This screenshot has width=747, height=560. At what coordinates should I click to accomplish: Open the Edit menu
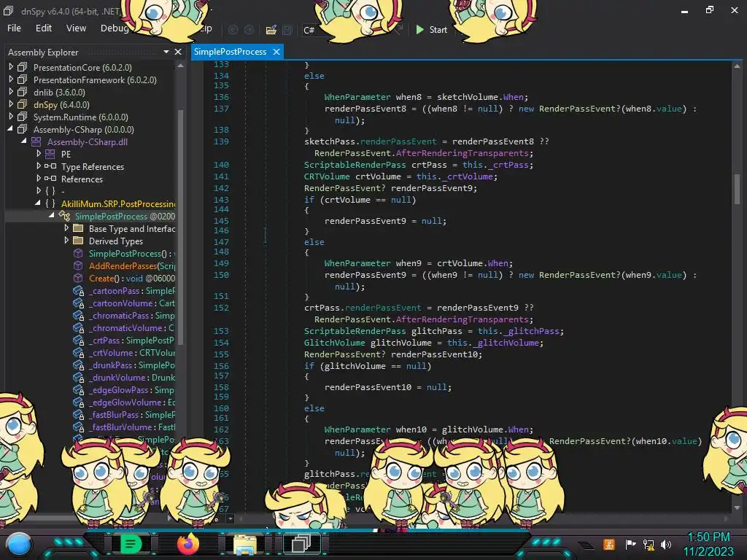point(43,28)
